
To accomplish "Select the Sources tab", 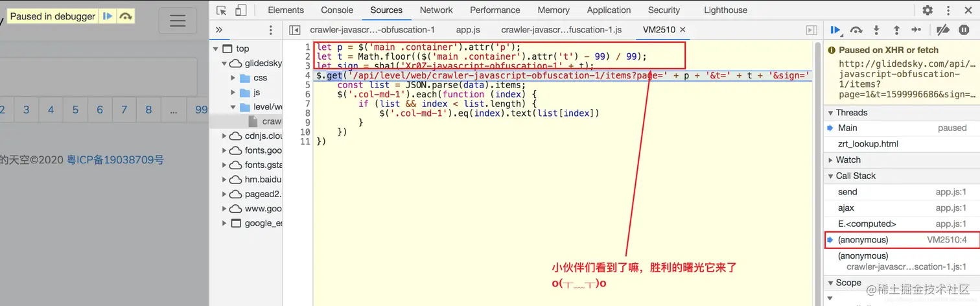I will (x=386, y=10).
